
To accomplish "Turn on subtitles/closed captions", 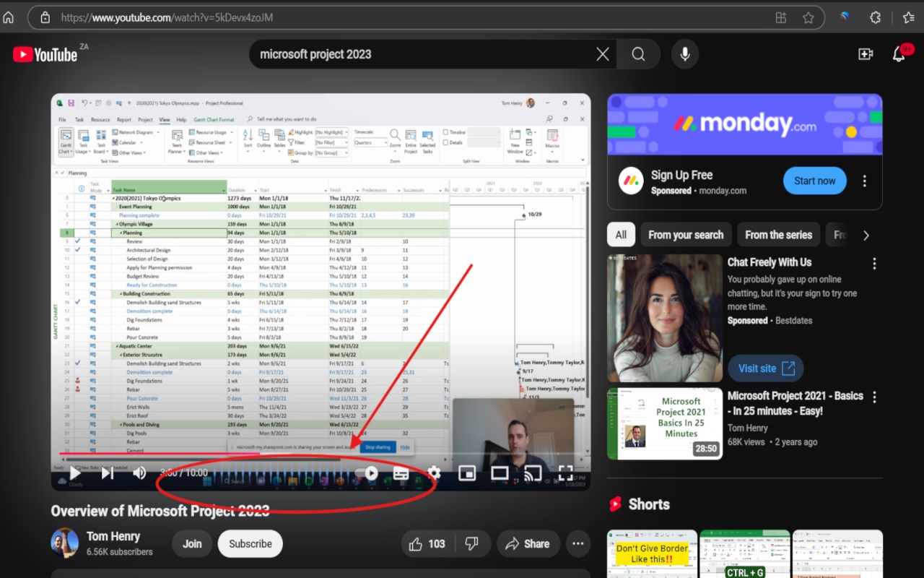I will [401, 473].
